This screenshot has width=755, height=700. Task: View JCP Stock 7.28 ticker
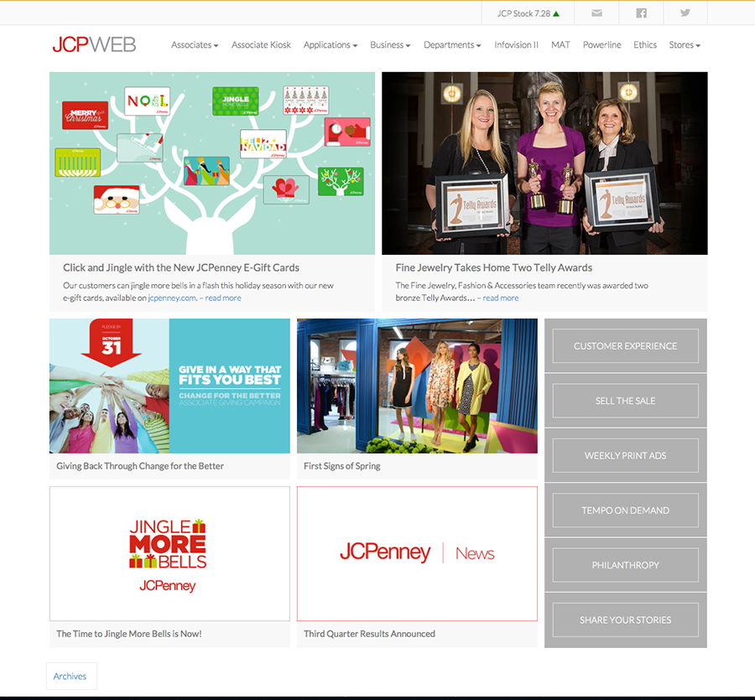(x=528, y=13)
